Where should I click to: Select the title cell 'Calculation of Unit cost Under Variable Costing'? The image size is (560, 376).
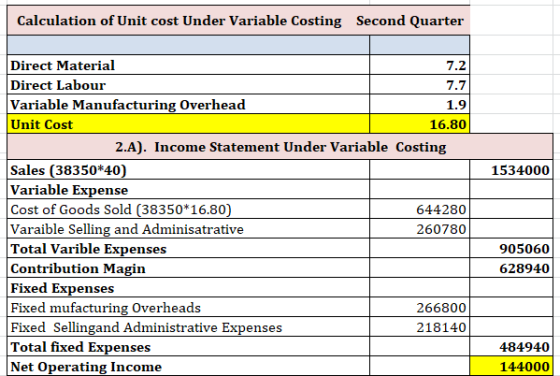(x=179, y=21)
